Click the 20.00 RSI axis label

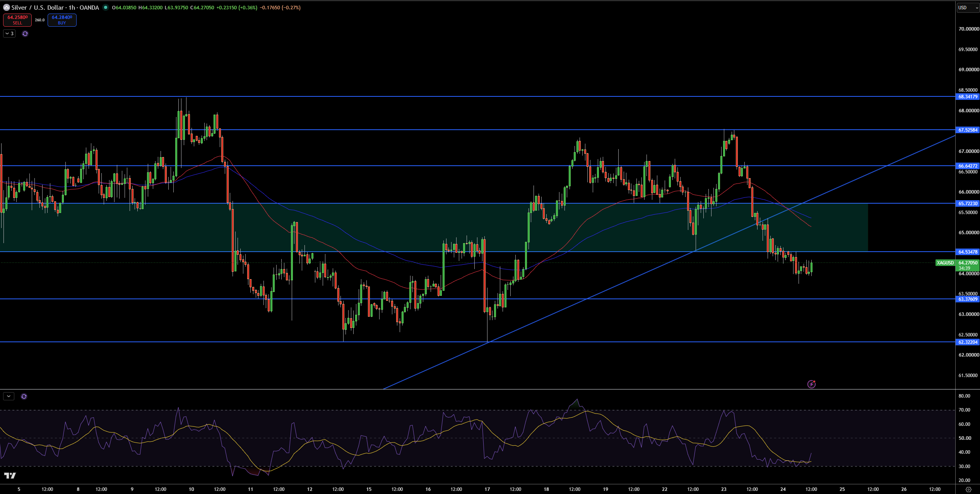965,480
